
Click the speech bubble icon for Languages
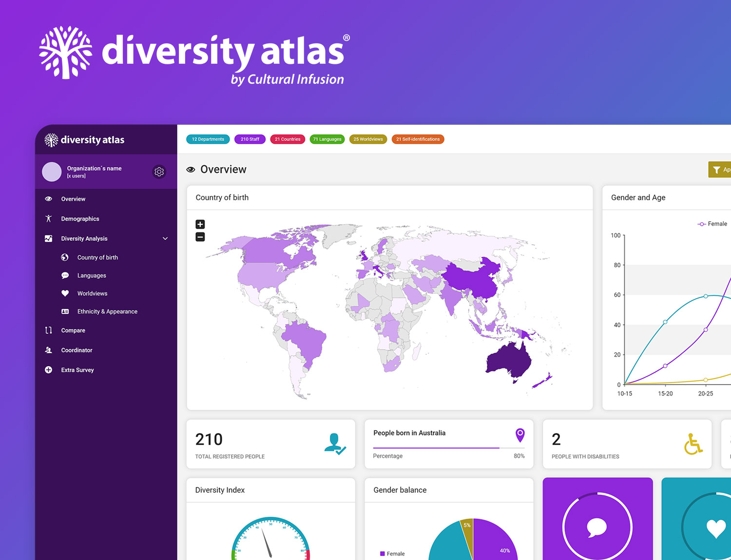65,275
